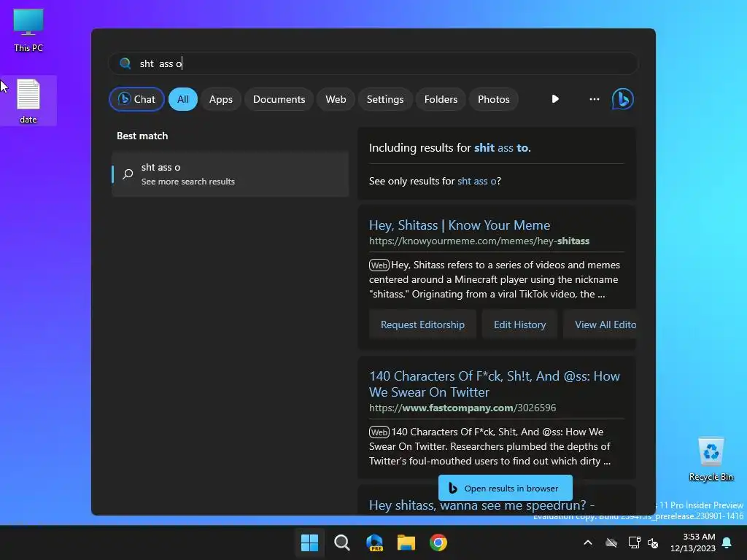
Task: Click the Windows Start button
Action: 309,542
